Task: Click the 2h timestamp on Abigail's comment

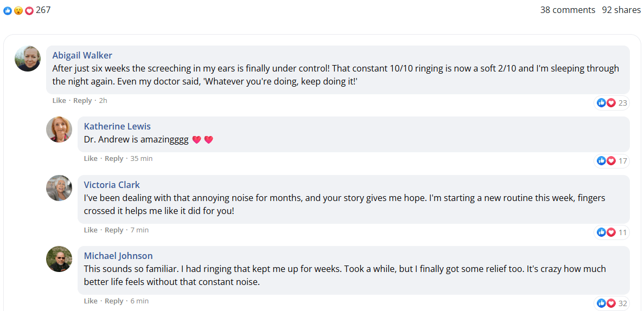Action: (x=103, y=101)
